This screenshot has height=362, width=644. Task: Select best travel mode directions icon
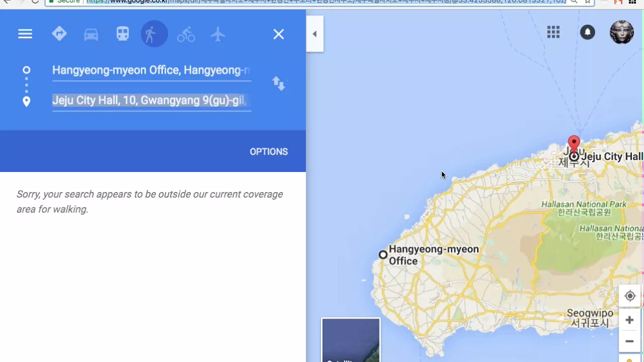59,34
